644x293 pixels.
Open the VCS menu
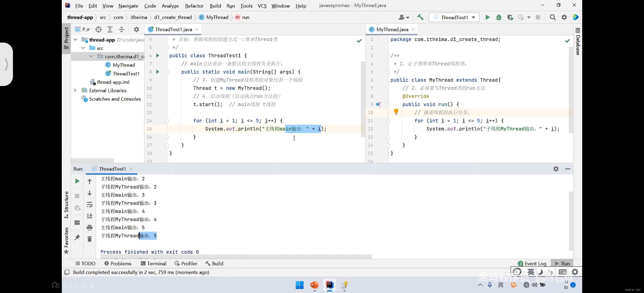tap(262, 5)
